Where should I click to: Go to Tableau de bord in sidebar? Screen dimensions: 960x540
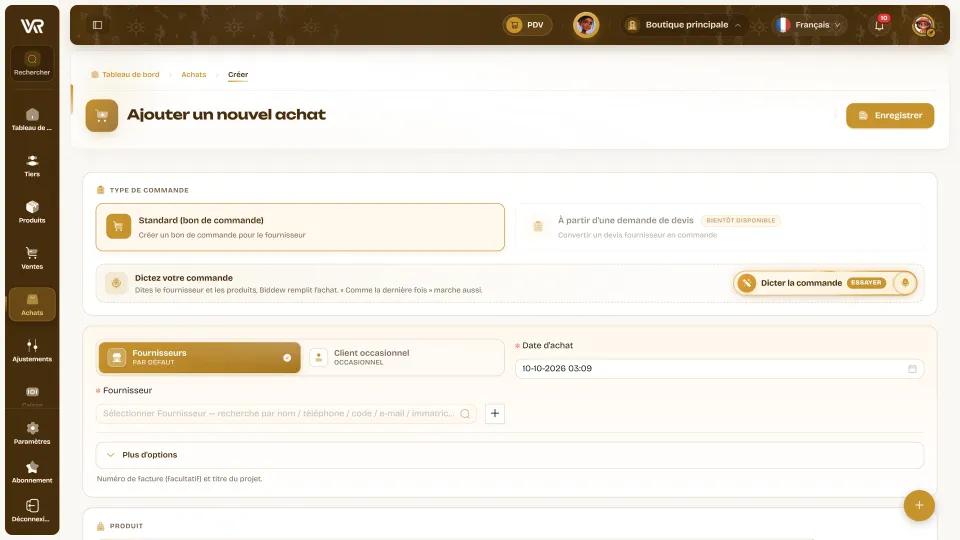[x=32, y=119]
